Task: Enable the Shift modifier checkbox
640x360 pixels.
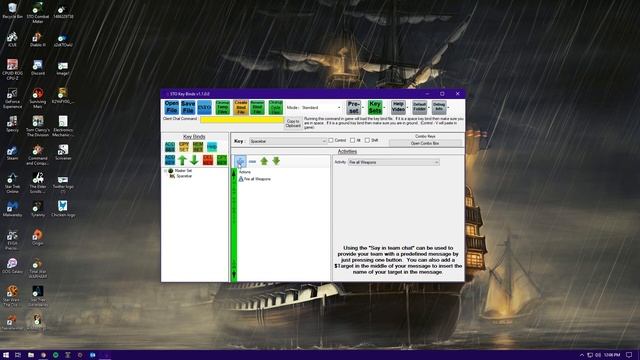Action: 367,140
